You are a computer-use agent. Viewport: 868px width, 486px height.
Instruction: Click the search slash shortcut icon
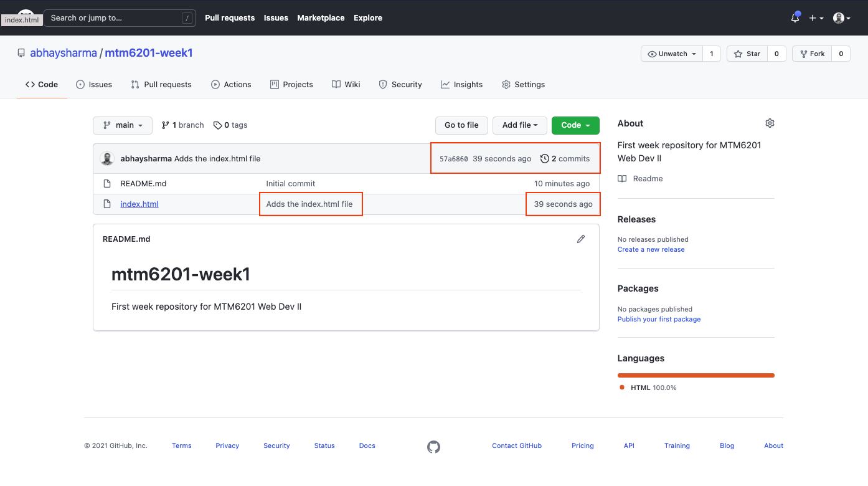click(187, 18)
